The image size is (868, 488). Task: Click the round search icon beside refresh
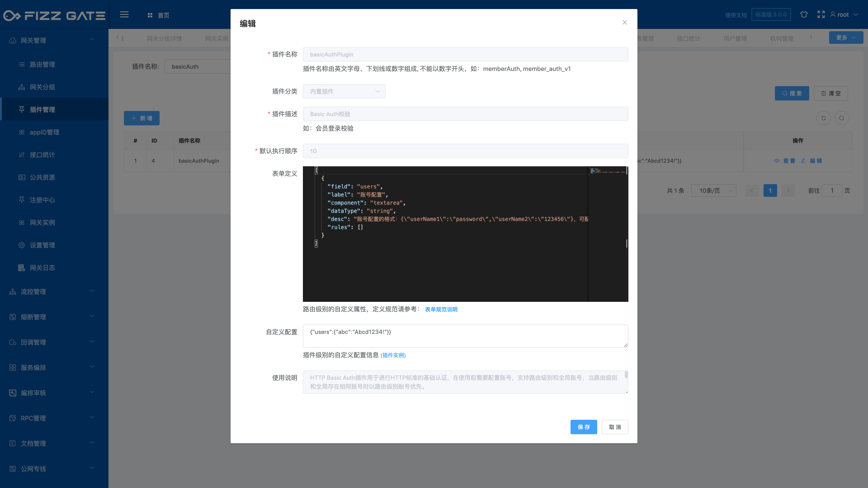[x=841, y=118]
